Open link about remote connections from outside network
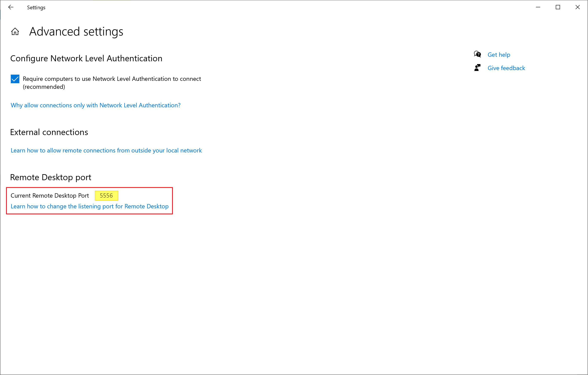This screenshot has width=588, height=375. point(106,150)
